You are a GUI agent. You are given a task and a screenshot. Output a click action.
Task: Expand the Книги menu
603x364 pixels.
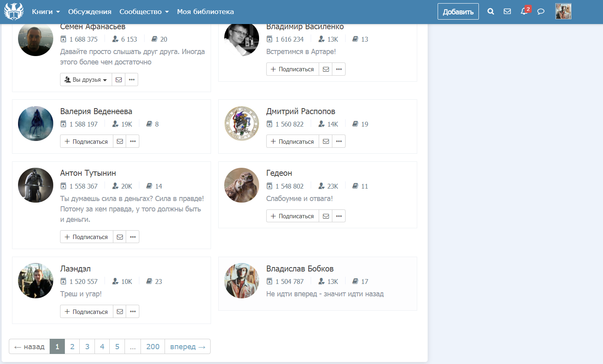(46, 12)
